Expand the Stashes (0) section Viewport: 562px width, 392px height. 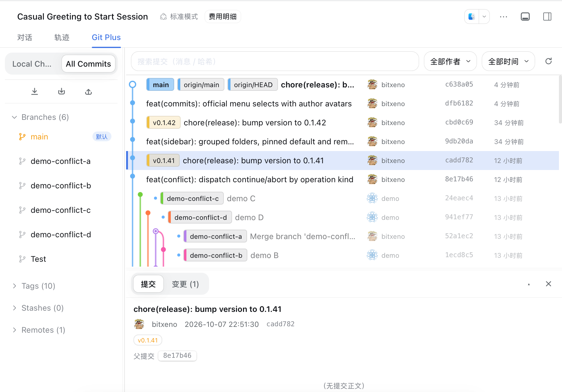coord(38,308)
